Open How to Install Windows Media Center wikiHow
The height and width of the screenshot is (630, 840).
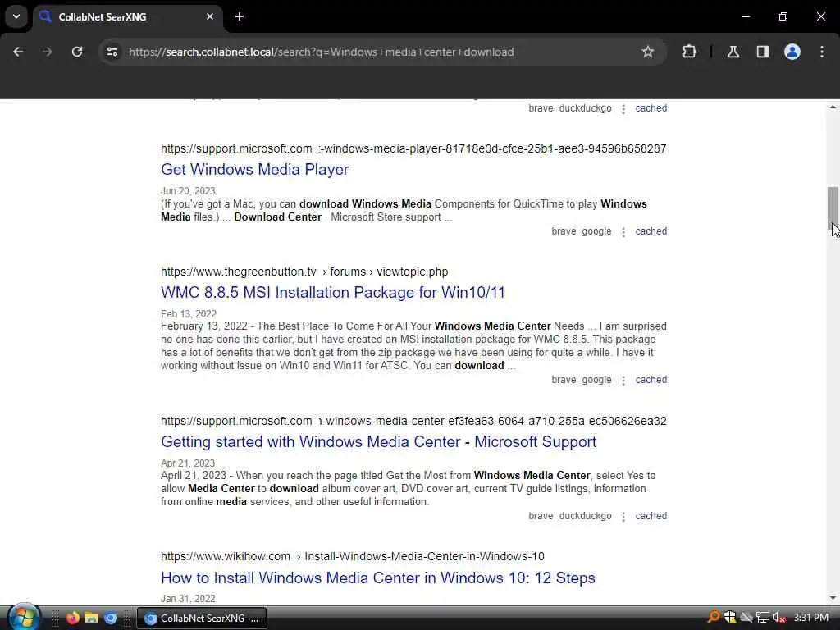pyautogui.click(x=377, y=578)
